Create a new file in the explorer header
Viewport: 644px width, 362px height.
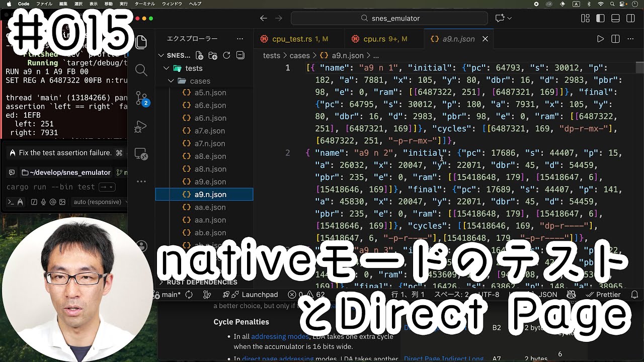point(199,55)
